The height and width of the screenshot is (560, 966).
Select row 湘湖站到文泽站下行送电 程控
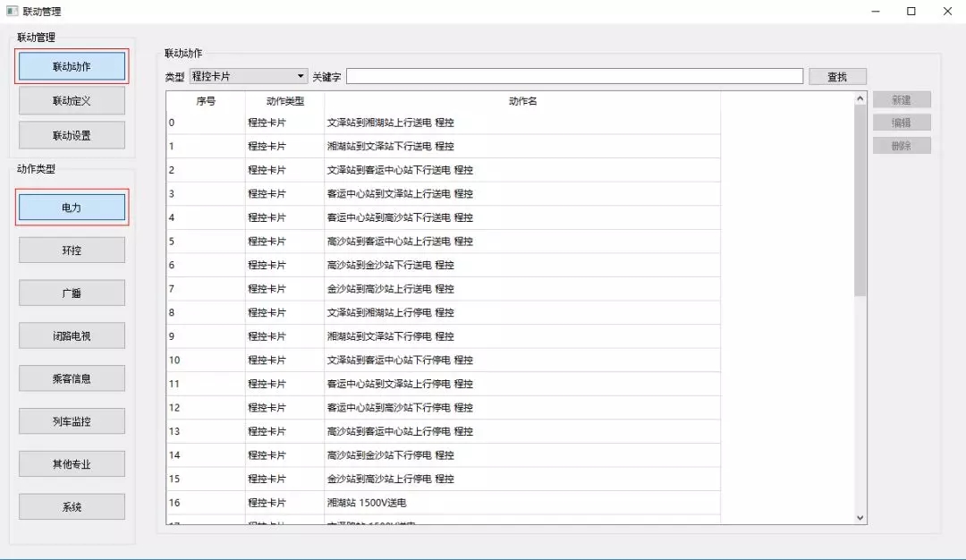click(443, 146)
